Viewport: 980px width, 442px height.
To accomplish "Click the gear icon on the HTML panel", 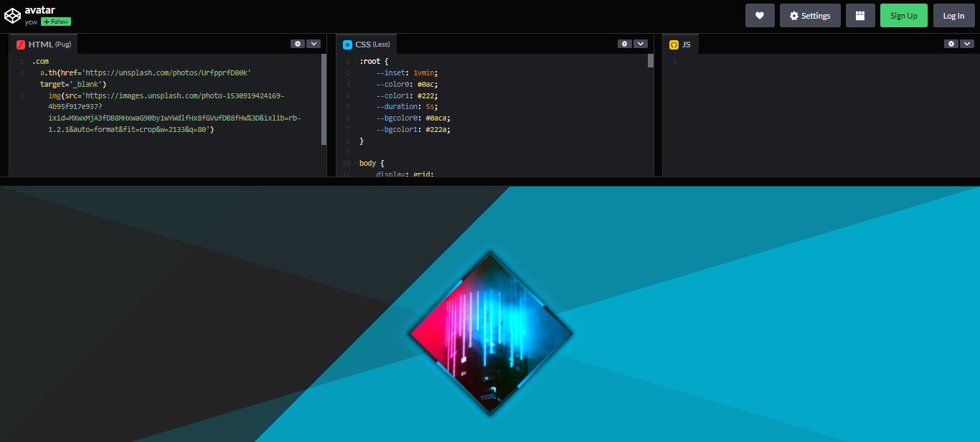I will click(298, 43).
